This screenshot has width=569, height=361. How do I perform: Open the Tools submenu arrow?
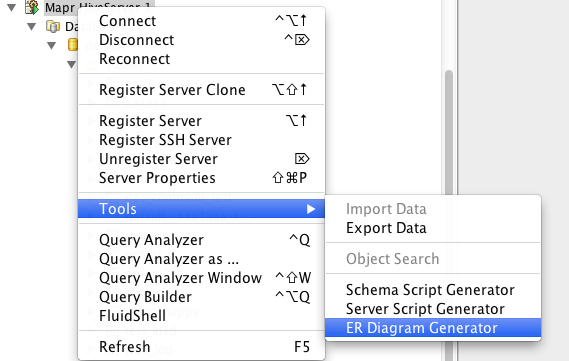point(311,209)
